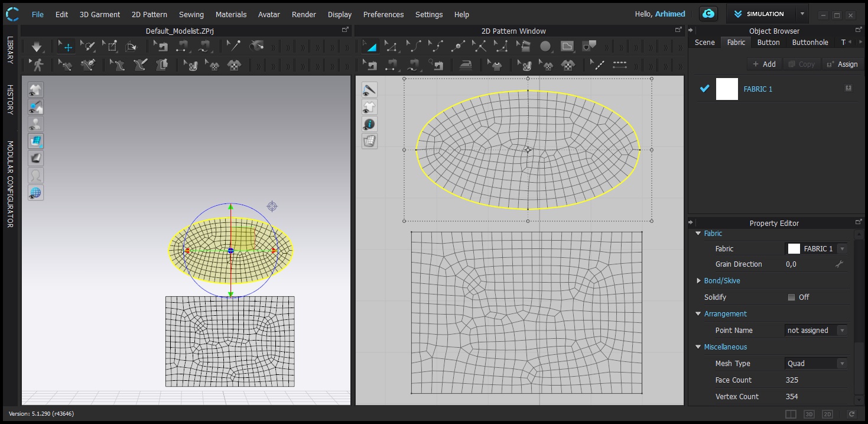Open the Point Name dropdown
The image size is (868, 424).
coord(815,331)
